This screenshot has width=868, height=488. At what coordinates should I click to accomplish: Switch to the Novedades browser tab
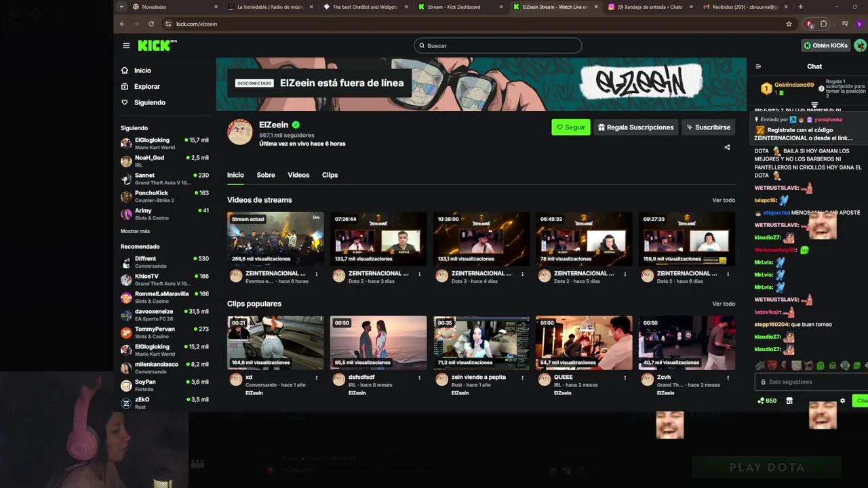(176, 7)
